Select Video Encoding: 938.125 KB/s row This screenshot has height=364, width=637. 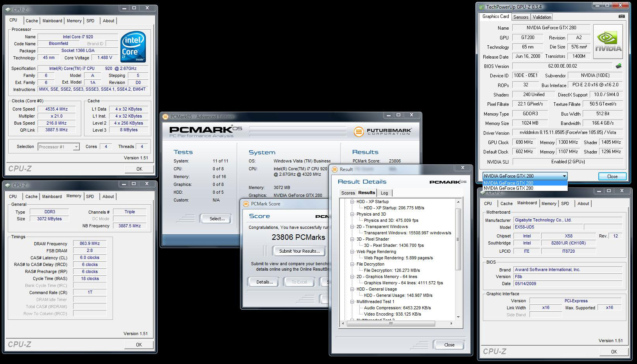point(392,314)
